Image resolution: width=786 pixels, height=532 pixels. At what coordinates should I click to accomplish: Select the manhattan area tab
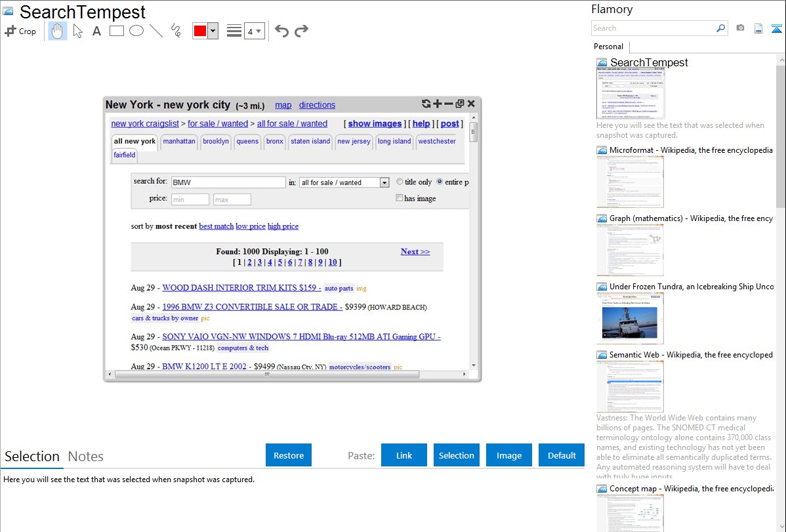tap(179, 142)
